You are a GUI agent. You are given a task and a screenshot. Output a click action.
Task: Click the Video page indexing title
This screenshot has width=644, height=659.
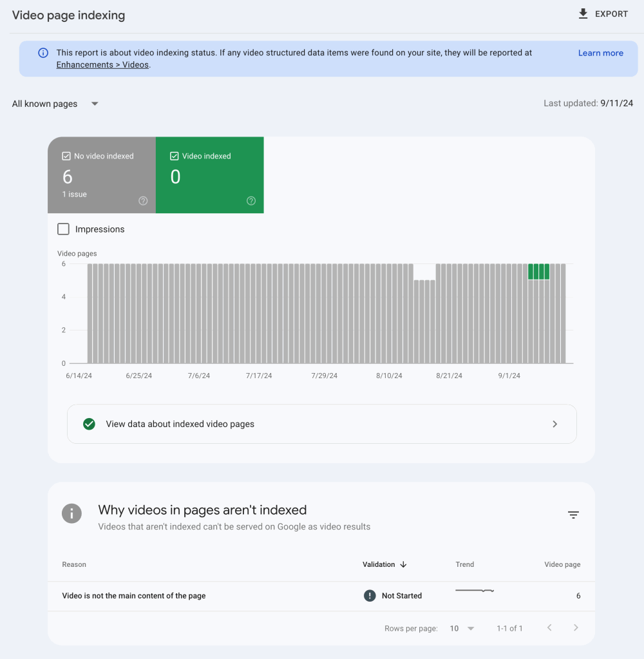(x=68, y=15)
